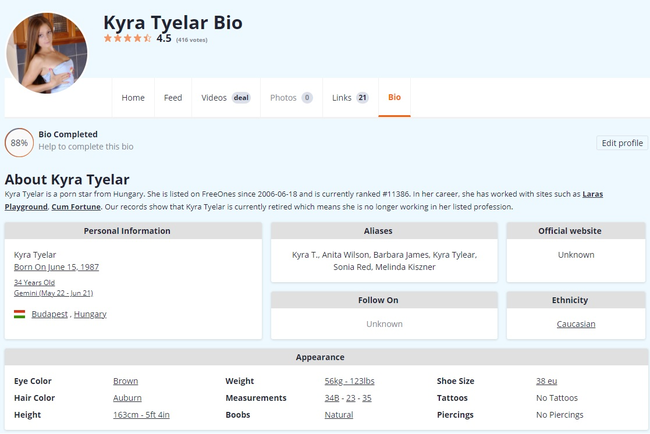Open the Hungary country link
The width and height of the screenshot is (650, 434).
tap(90, 314)
